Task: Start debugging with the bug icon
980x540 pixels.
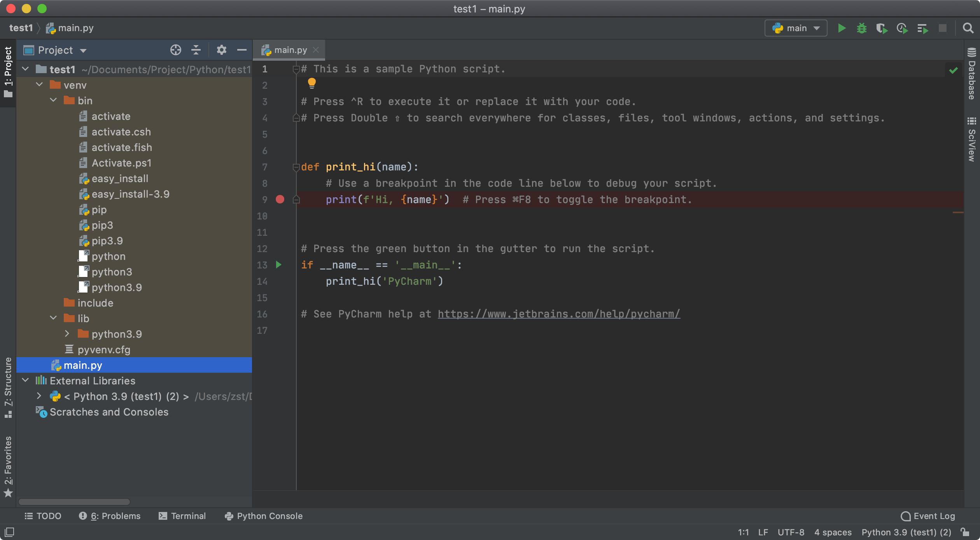Action: 861,28
